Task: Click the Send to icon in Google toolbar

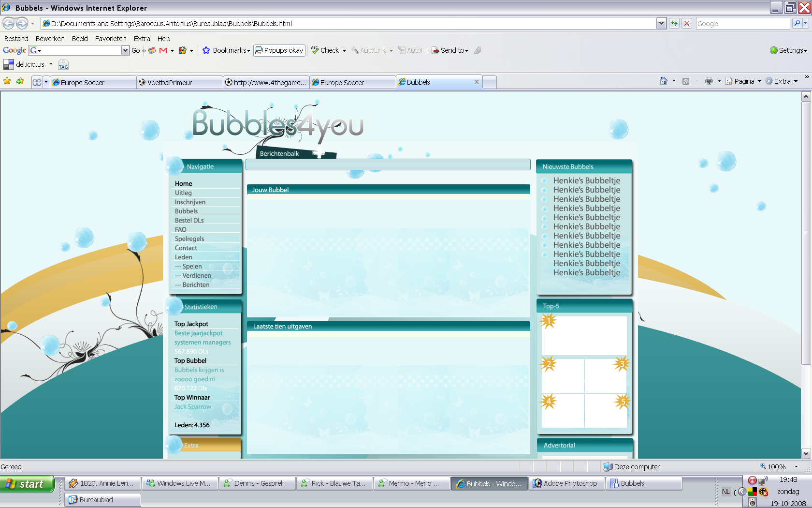Action: click(435, 50)
